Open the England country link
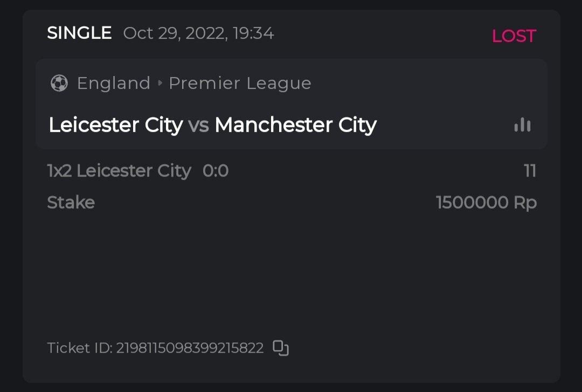This screenshot has height=392, width=582. tap(114, 83)
